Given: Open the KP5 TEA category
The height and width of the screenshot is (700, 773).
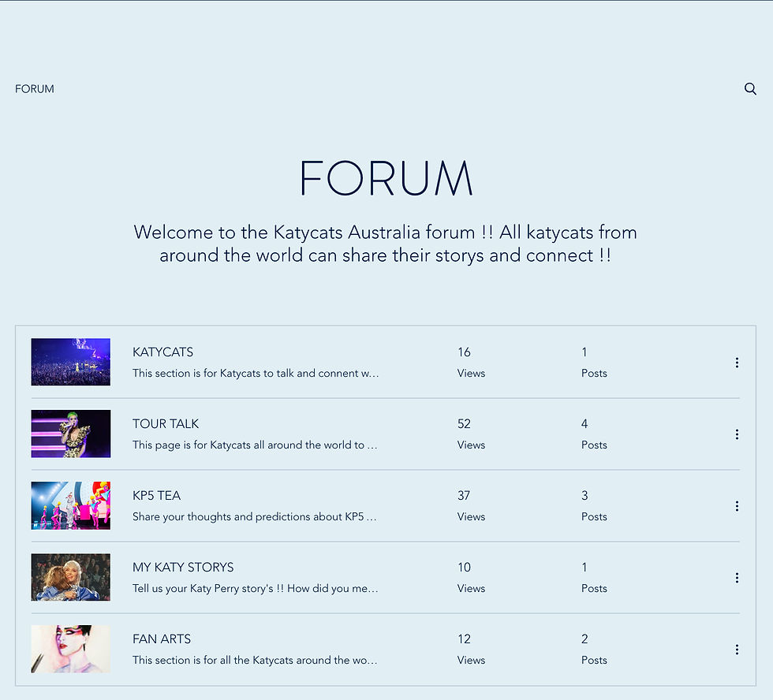Looking at the screenshot, I should [x=157, y=496].
